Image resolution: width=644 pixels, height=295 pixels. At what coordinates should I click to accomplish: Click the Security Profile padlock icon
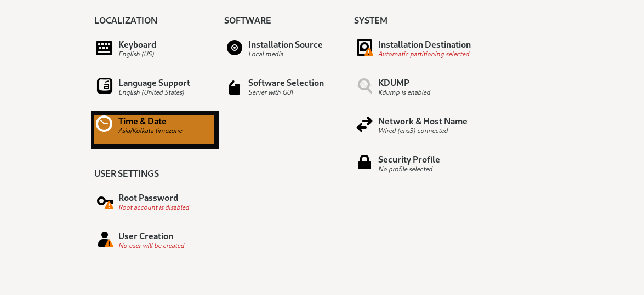[x=364, y=162]
